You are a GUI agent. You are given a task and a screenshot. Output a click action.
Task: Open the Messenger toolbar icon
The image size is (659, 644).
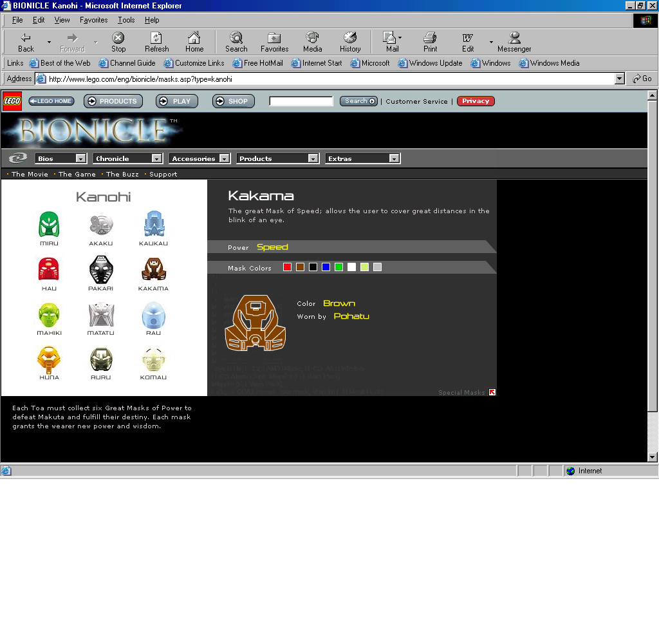[514, 42]
